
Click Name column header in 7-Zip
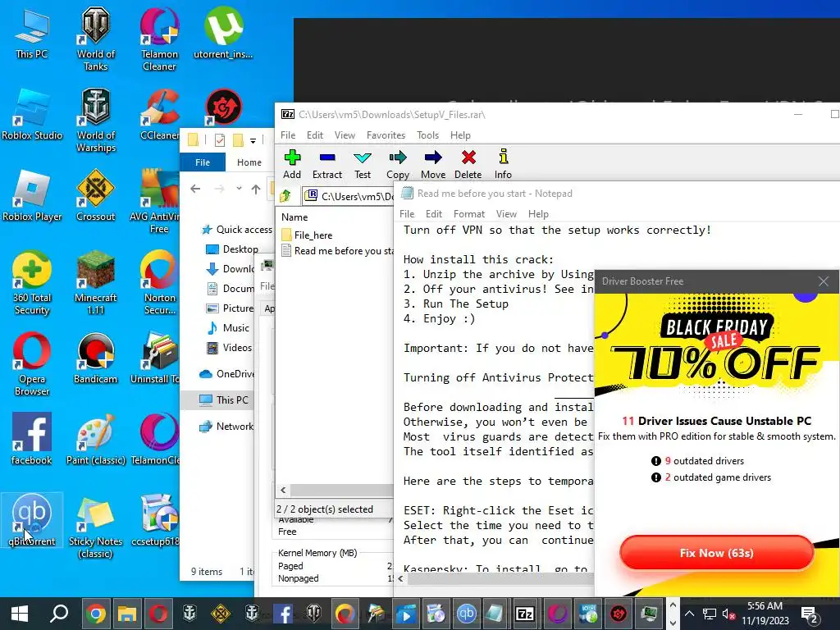tap(294, 217)
